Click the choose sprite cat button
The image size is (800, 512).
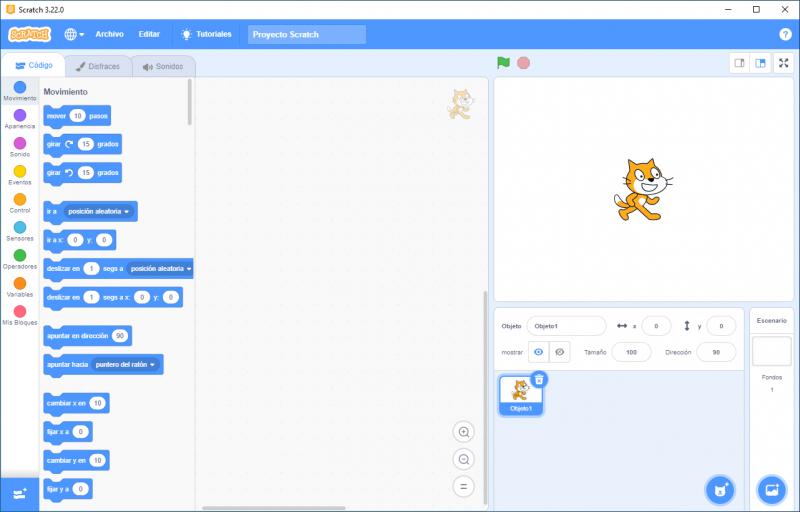tap(719, 489)
